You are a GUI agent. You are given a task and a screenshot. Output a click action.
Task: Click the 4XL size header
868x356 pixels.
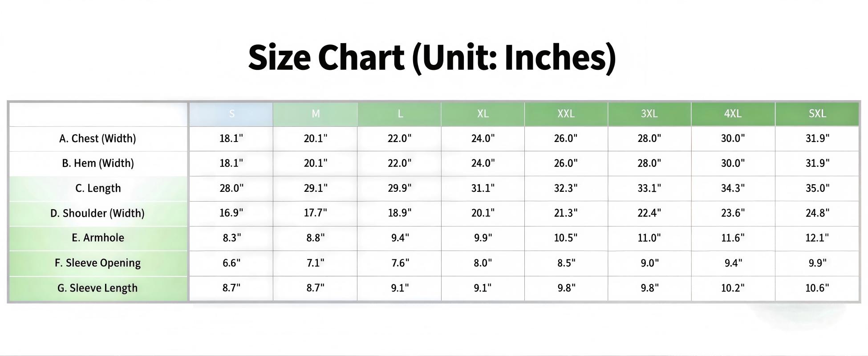pyautogui.click(x=733, y=114)
